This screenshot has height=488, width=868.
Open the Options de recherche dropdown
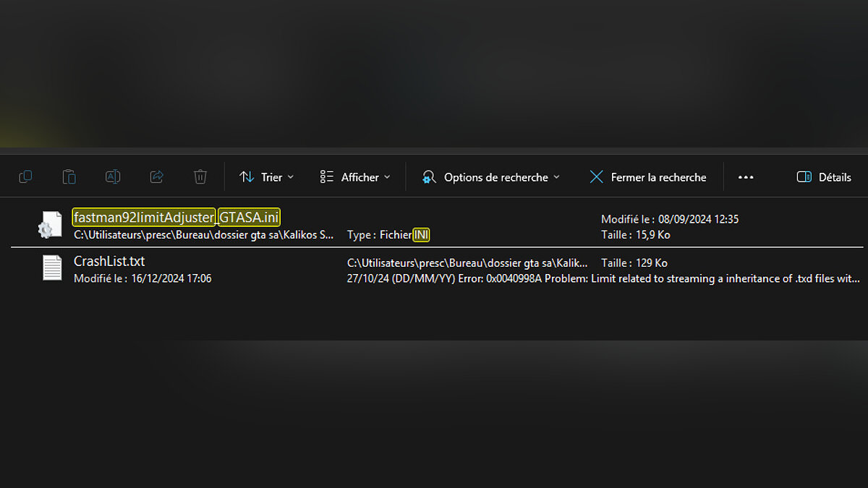(x=491, y=177)
